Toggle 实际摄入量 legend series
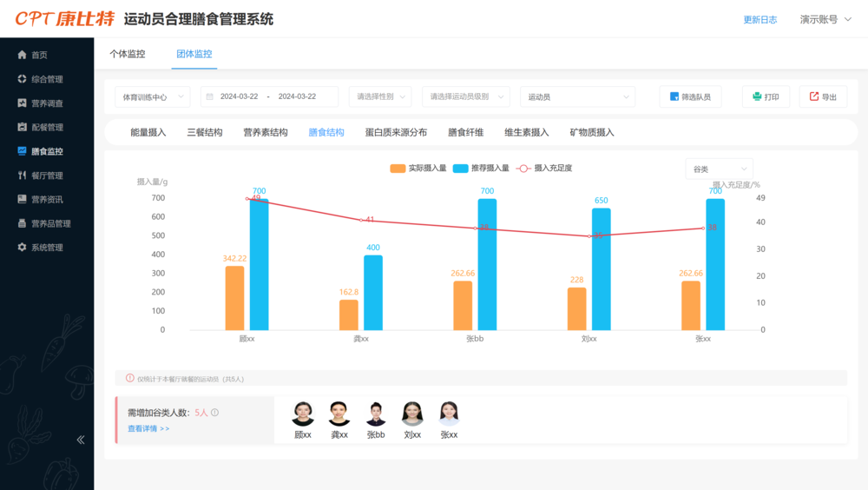Screen dimensions: 868x490 click(x=418, y=168)
